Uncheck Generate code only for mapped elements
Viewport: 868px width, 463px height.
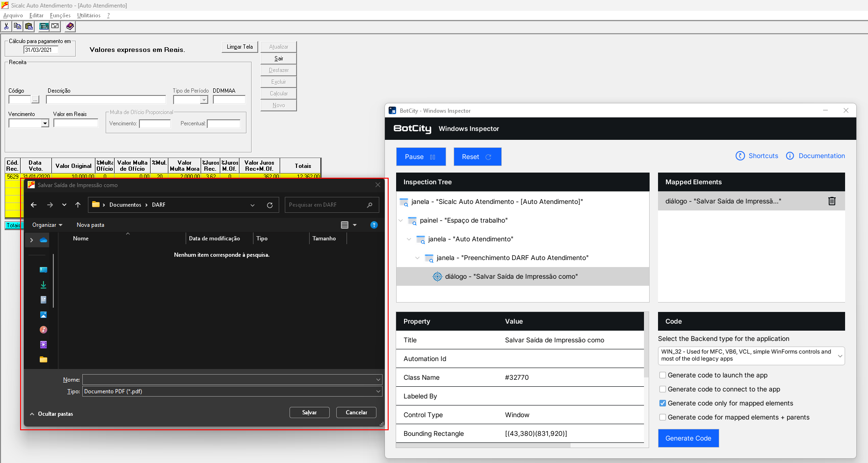point(663,403)
